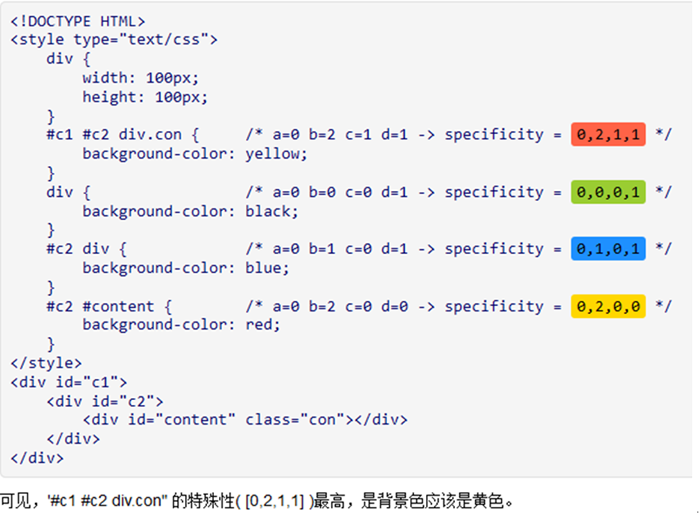Click the Chinese summary sentence below code
Screen dimensions: 700x513
click(257, 501)
